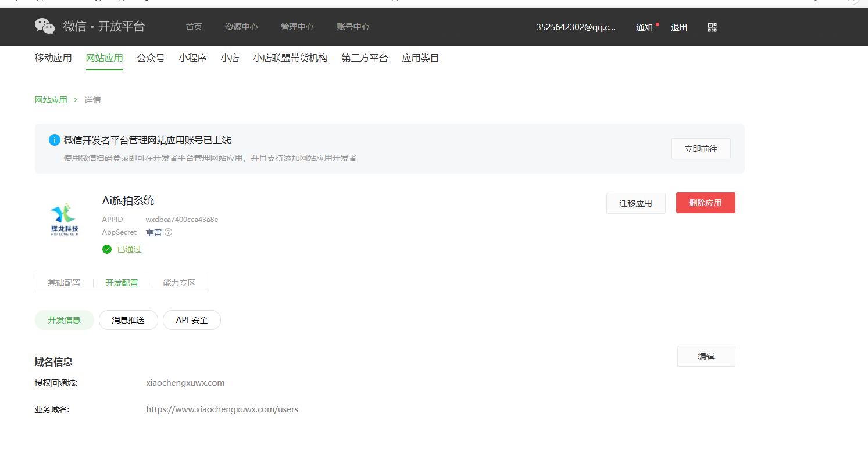Click the 编辑 button for 域名信息
The width and height of the screenshot is (868, 467).
click(x=706, y=356)
